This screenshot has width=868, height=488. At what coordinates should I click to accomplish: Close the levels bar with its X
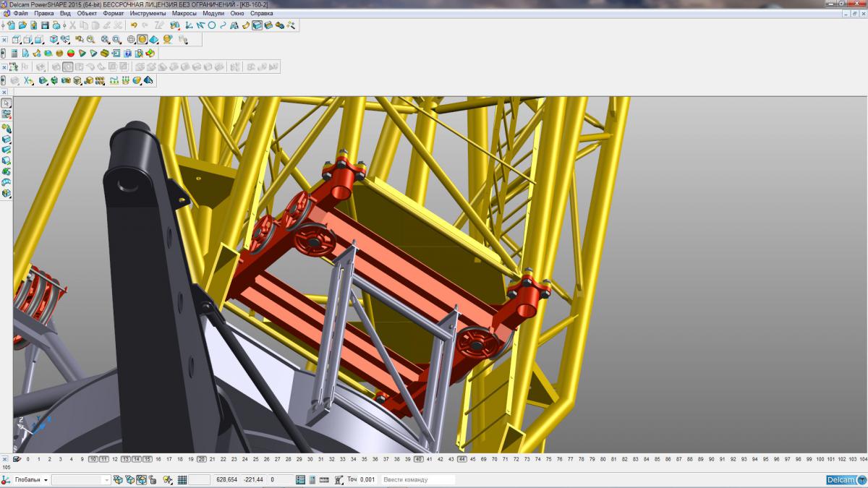[4, 459]
